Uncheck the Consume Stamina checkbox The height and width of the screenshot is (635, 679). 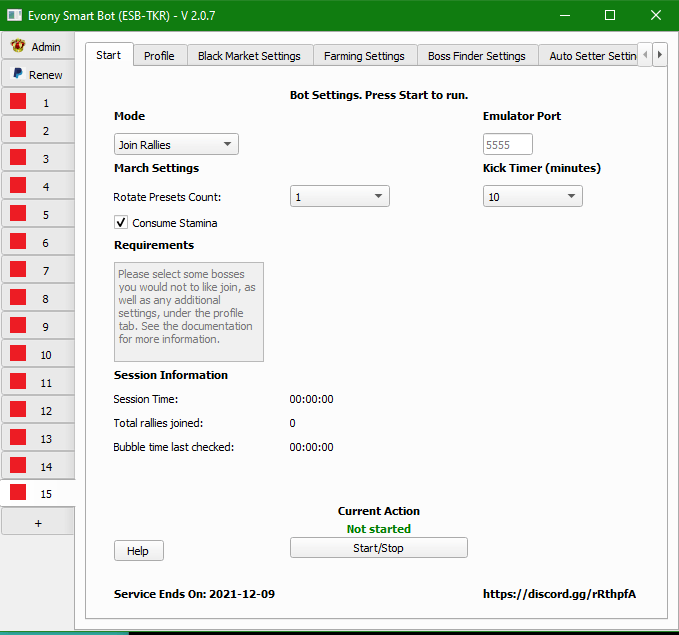coord(121,223)
